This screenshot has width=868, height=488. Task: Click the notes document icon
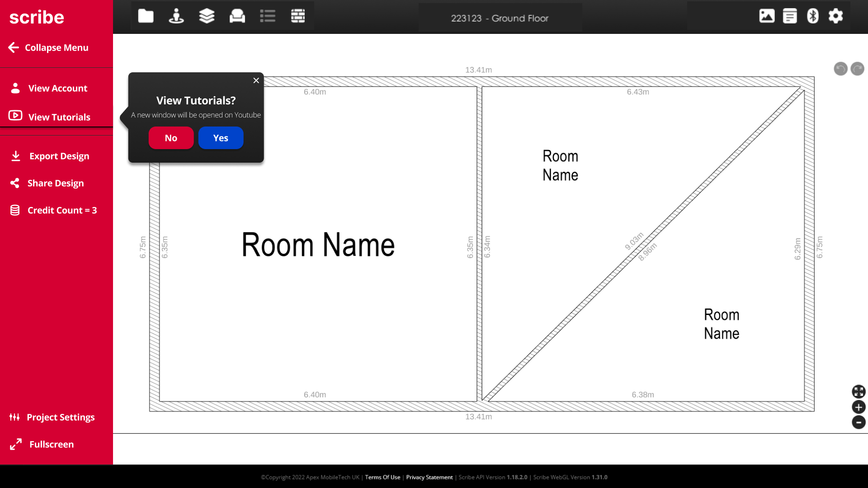click(790, 16)
